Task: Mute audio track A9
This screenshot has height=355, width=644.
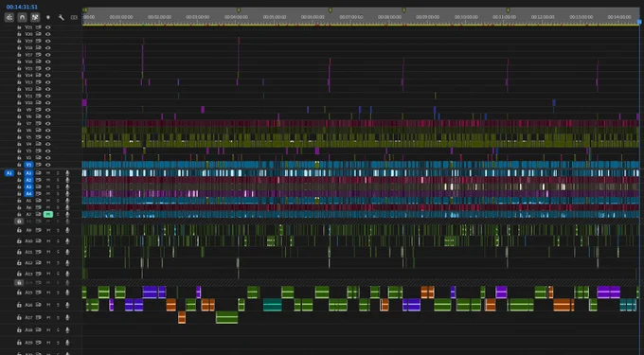Action: pyautogui.click(x=48, y=230)
